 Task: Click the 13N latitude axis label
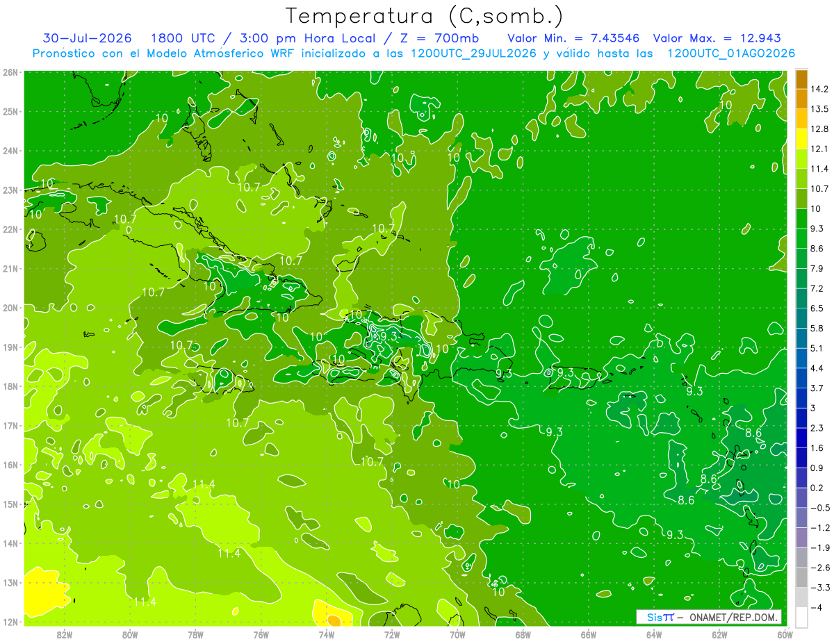coord(10,582)
